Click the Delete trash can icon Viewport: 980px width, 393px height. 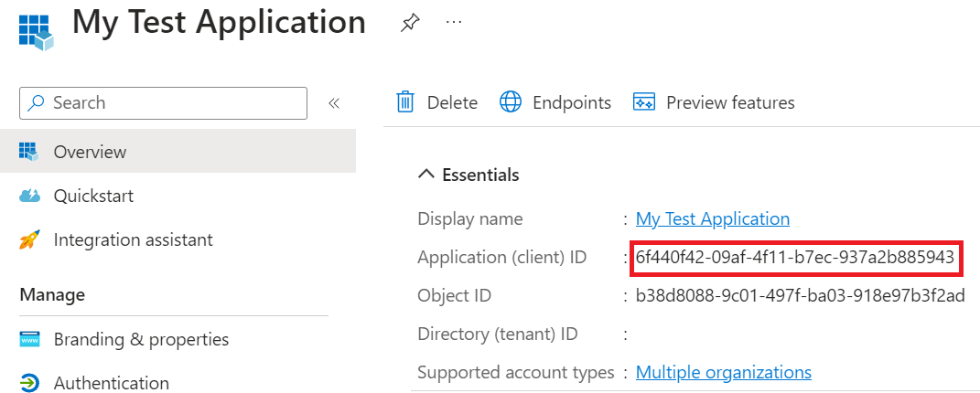click(x=405, y=102)
